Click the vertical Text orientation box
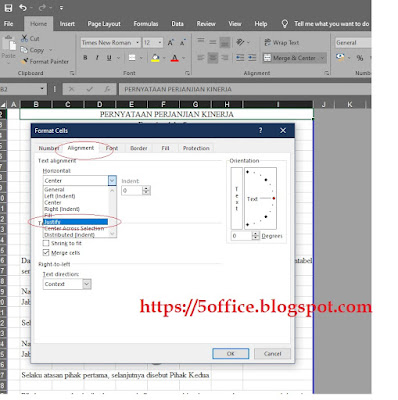The width and height of the screenshot is (398, 400). (x=237, y=198)
